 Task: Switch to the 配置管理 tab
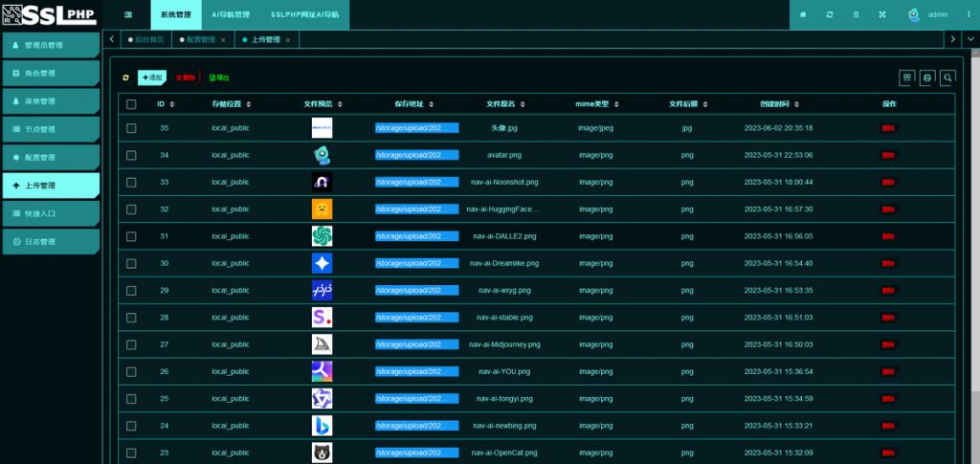200,40
